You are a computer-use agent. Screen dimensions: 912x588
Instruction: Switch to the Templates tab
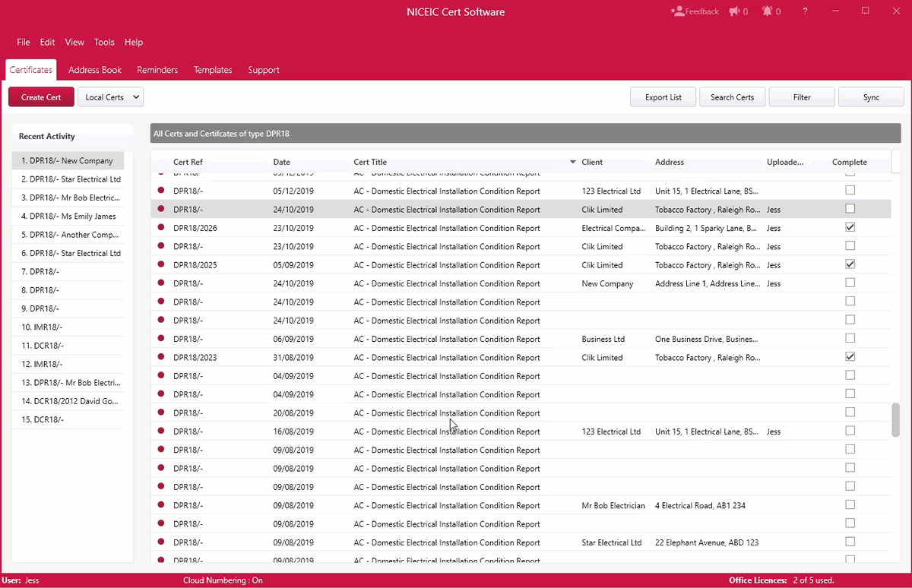213,69
